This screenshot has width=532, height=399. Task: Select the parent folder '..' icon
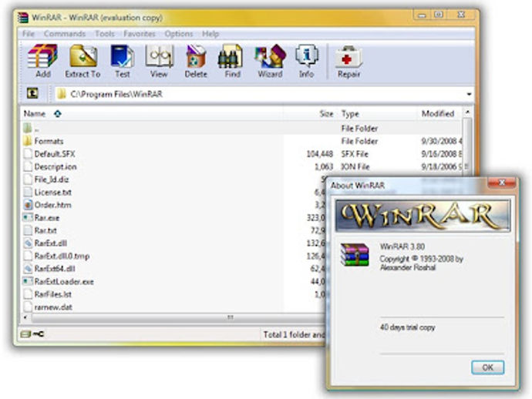[28, 128]
